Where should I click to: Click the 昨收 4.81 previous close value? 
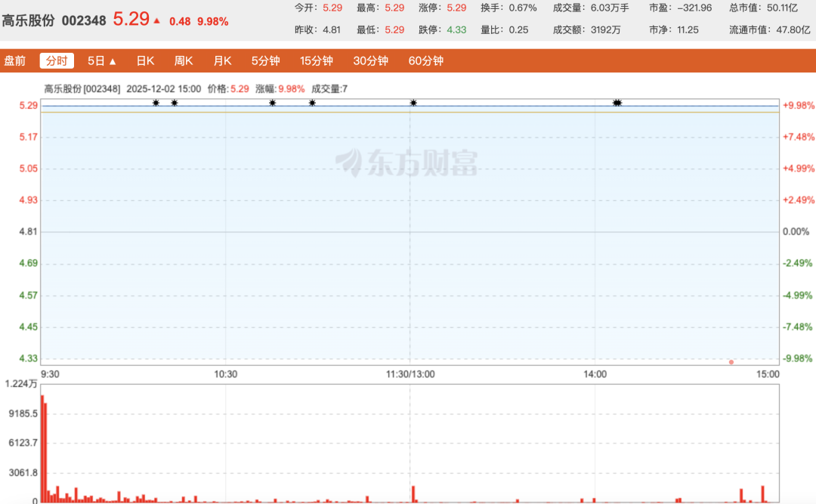[x=332, y=29]
